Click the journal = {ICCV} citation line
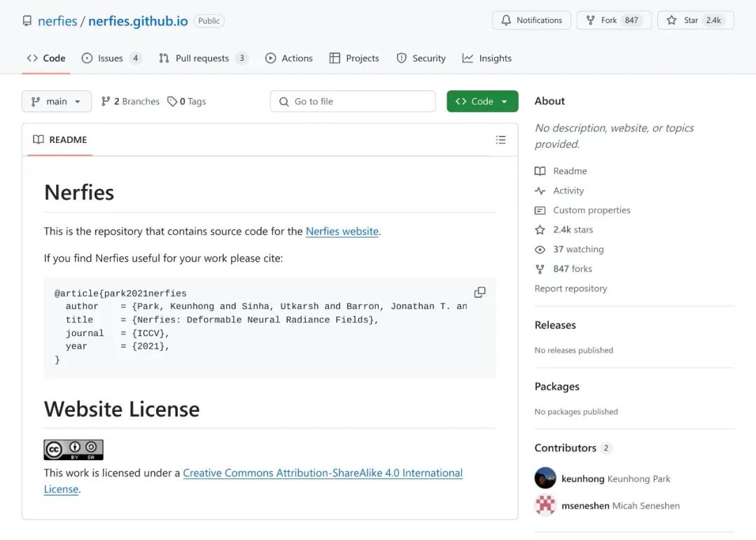Viewport: 756px width, 540px height. 117,333
